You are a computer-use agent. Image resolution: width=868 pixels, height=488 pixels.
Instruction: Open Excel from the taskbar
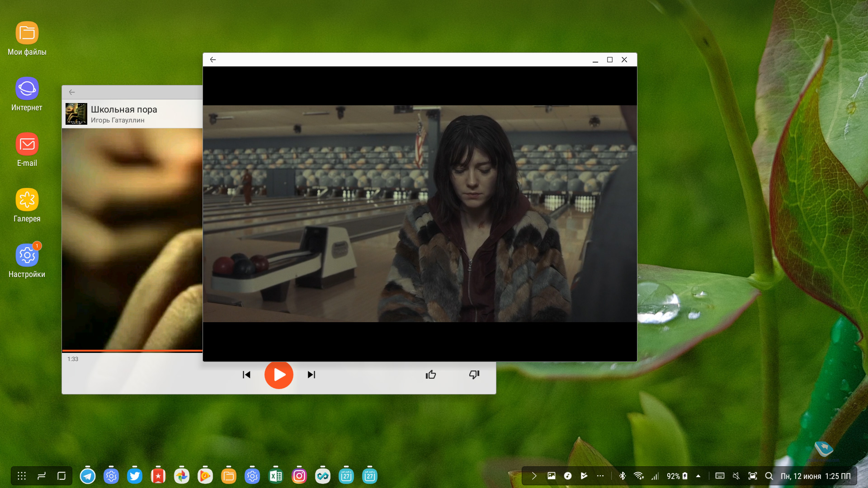pyautogui.click(x=276, y=476)
